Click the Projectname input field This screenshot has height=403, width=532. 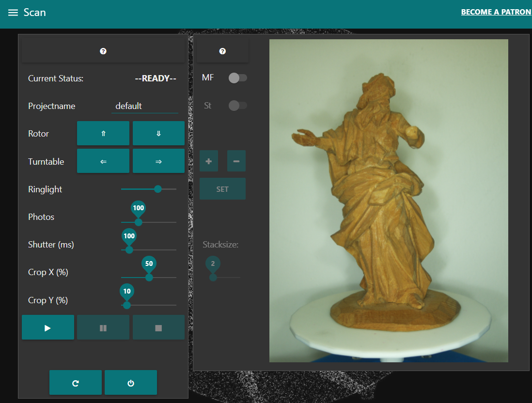[x=145, y=106]
